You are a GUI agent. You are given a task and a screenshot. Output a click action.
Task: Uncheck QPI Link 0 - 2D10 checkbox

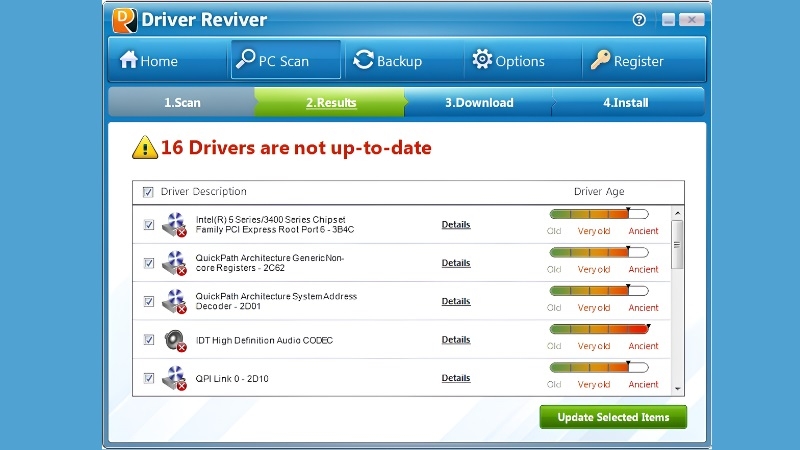[148, 378]
